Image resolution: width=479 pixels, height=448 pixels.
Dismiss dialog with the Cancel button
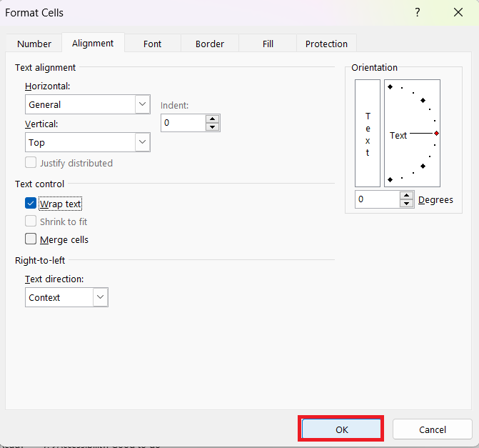[x=433, y=429]
